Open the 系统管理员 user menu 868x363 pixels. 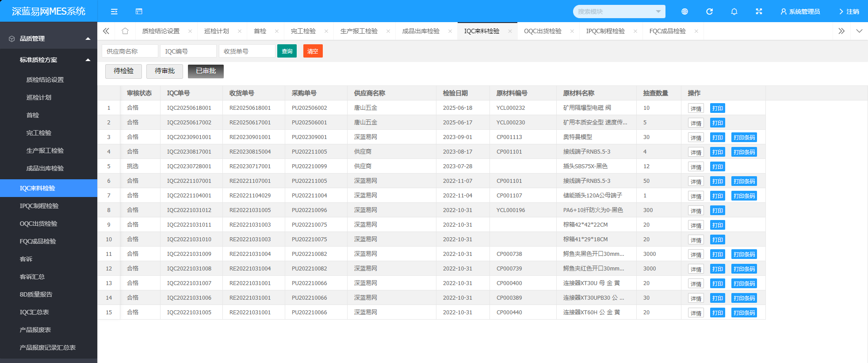[x=800, y=12]
